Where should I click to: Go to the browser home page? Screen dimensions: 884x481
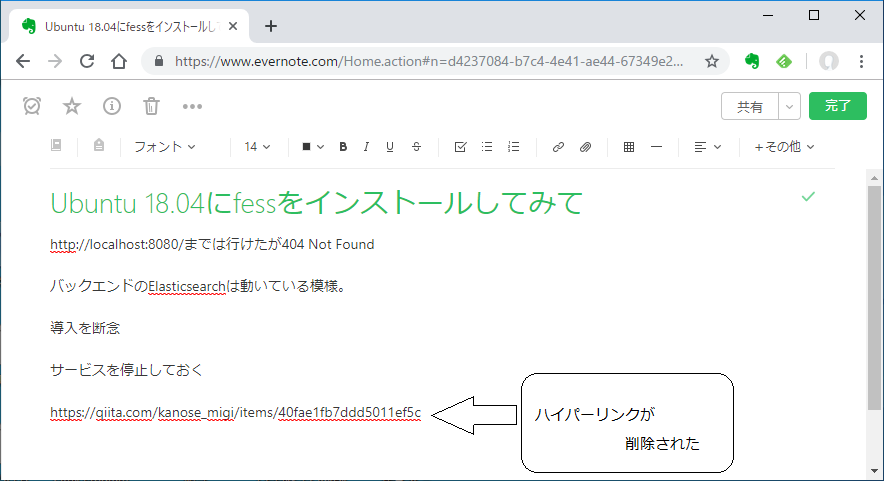click(x=119, y=61)
